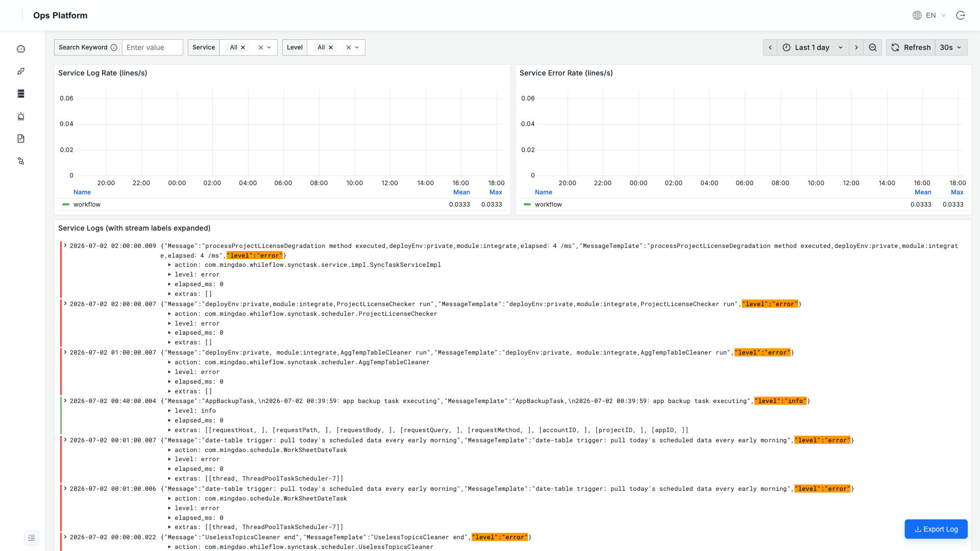Click the Ops Platform title

(60, 15)
